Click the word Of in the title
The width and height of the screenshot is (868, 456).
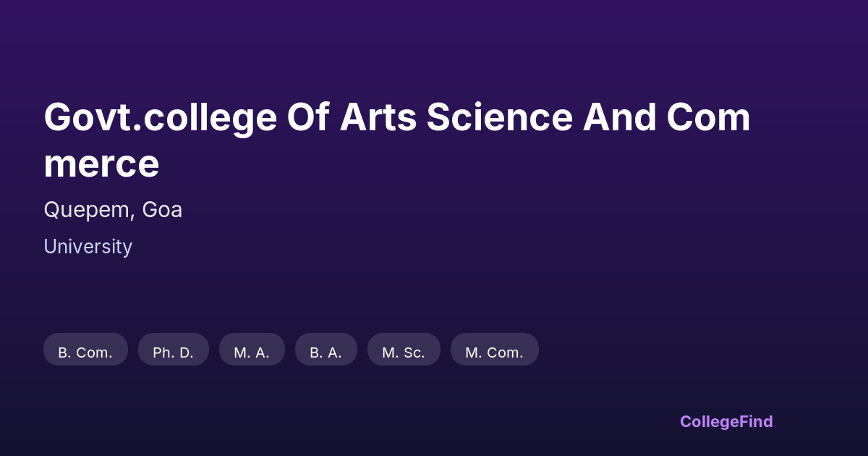(307, 118)
